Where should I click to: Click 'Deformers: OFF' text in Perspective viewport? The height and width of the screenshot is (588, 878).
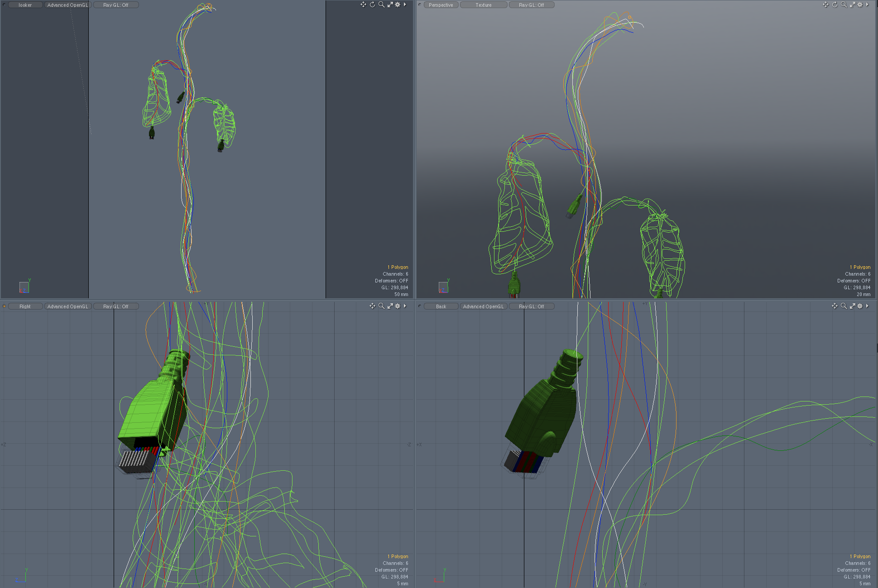click(854, 281)
